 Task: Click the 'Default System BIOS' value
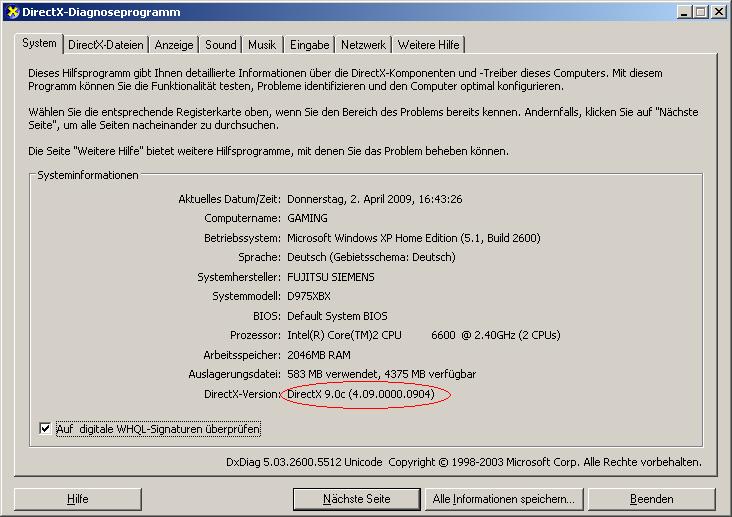coord(337,316)
